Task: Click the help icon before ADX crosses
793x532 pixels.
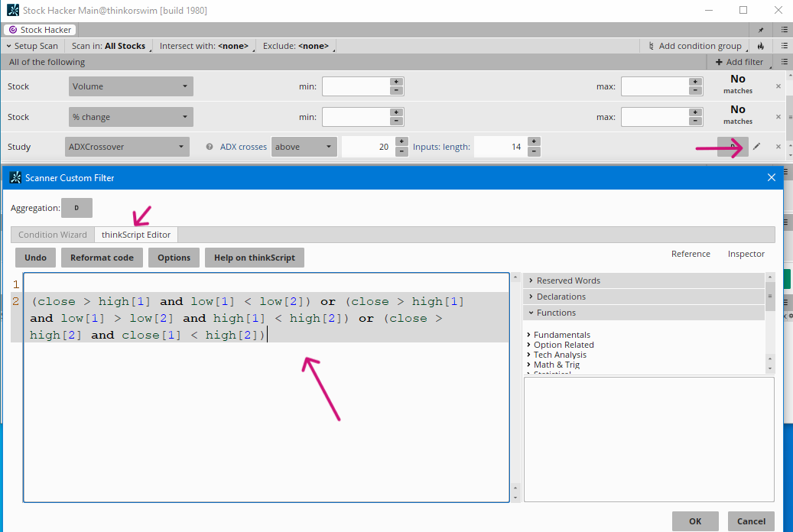Action: click(x=210, y=147)
